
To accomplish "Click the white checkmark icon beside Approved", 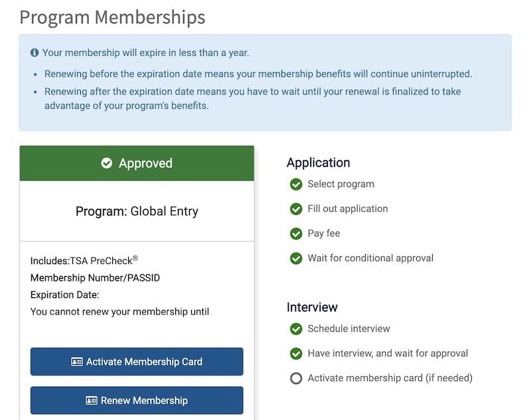I will coord(106,163).
